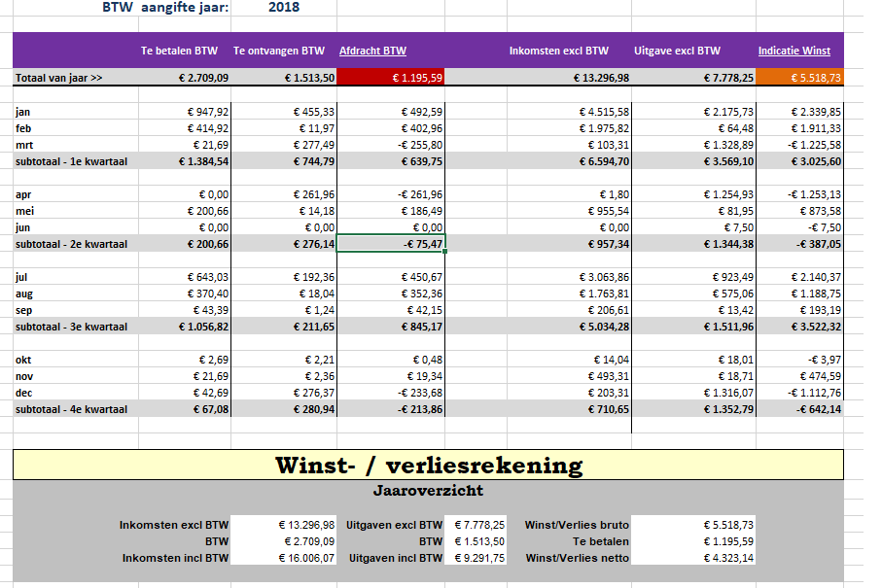
Task: Select January's Inkomsten value € 4.515,58
Action: point(604,112)
